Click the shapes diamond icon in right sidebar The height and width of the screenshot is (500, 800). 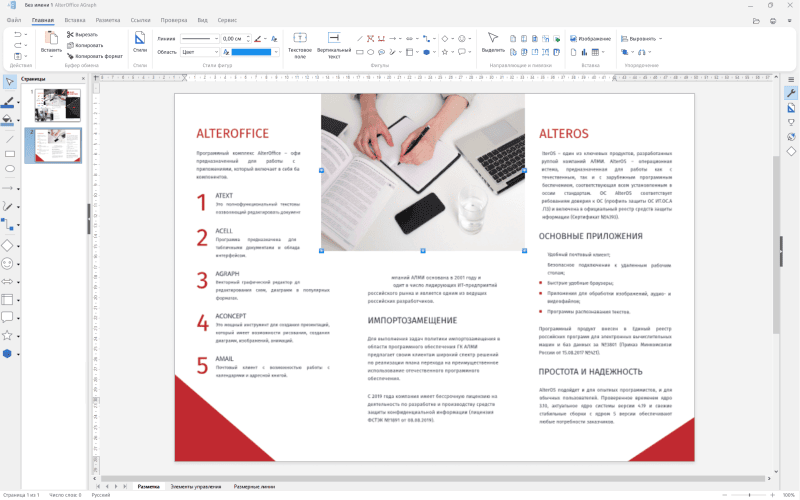[x=791, y=152]
